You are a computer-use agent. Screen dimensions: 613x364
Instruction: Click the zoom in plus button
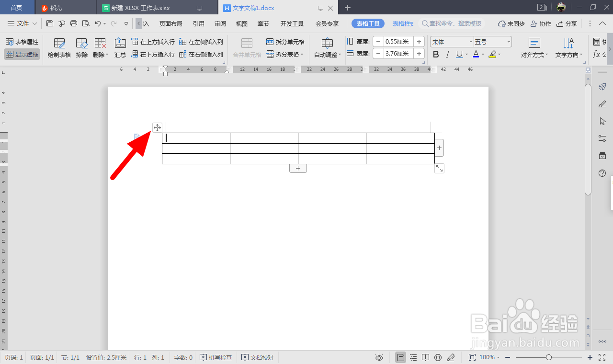590,357
